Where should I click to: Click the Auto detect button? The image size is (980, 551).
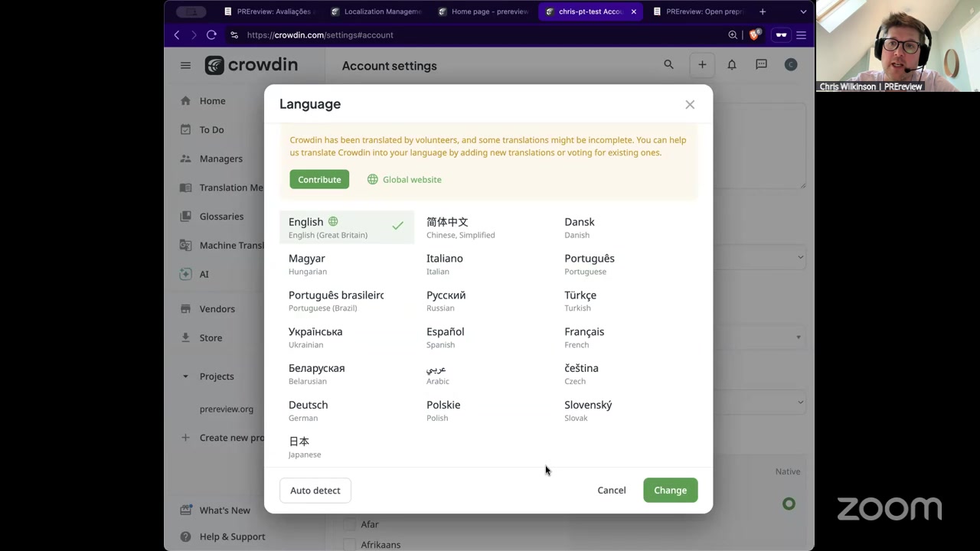315,491
